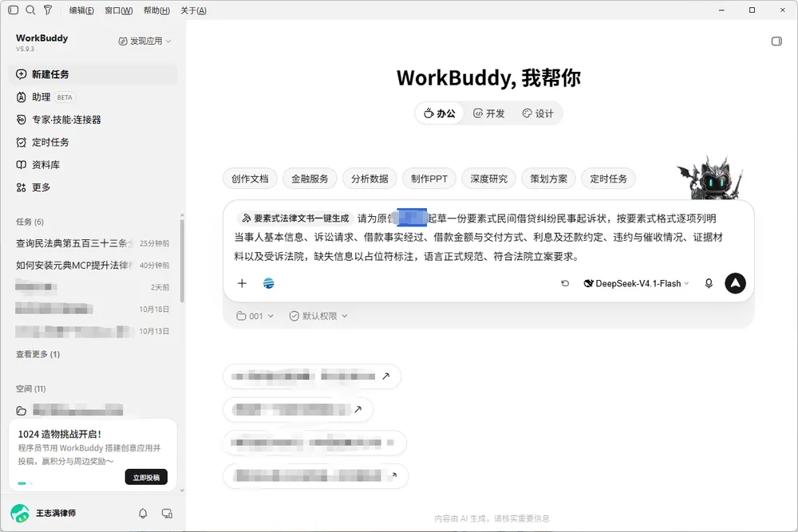Open search with the magnifier icon
Screen dimensions: 798x532
pyautogui.click(x=30, y=10)
